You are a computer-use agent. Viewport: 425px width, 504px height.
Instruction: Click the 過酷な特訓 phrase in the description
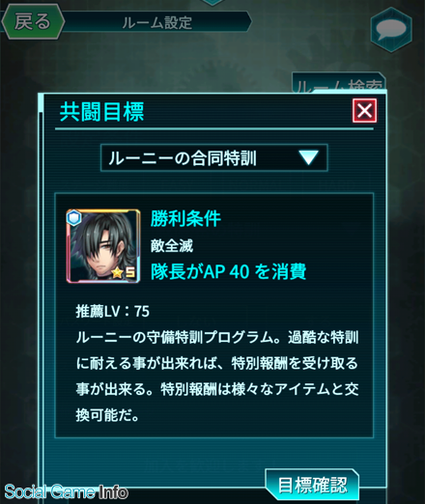(x=324, y=338)
